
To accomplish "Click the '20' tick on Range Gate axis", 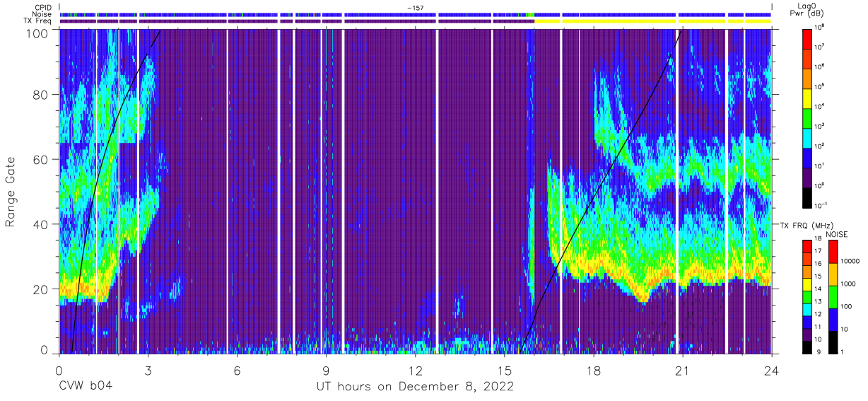I will point(42,289).
